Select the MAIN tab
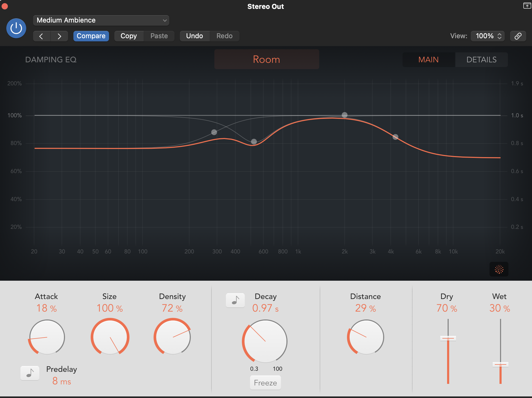This screenshot has height=398, width=532. click(x=428, y=60)
